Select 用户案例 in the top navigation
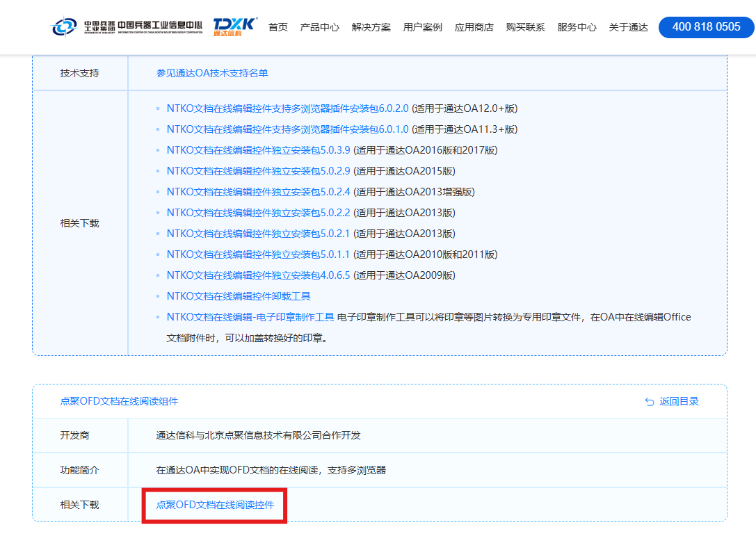The image size is (756, 543). click(x=422, y=27)
